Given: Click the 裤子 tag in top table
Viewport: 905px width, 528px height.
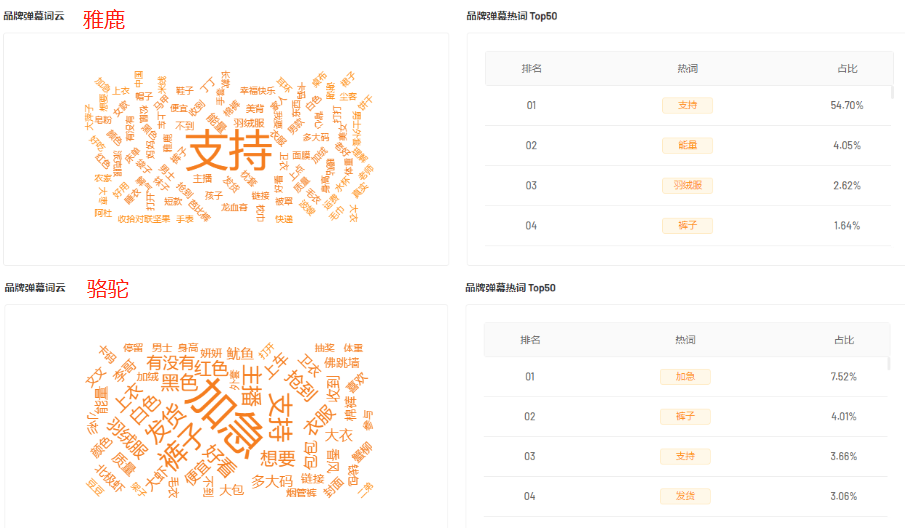Looking at the screenshot, I should 687,226.
